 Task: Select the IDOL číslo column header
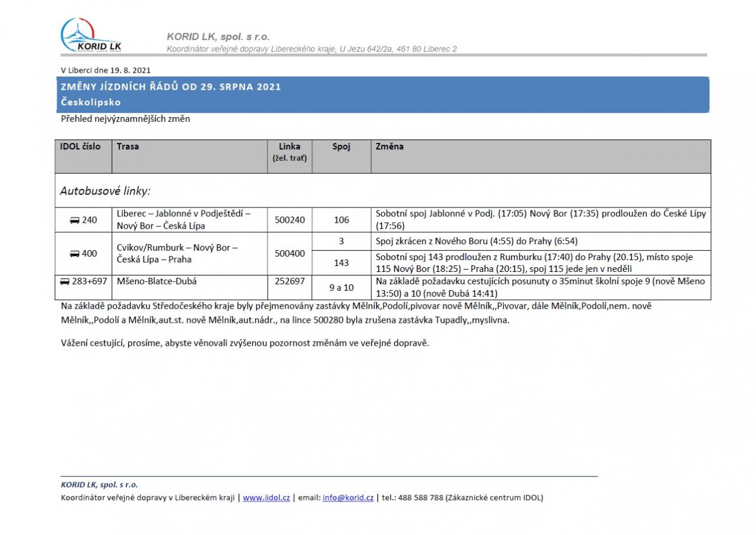point(80,147)
